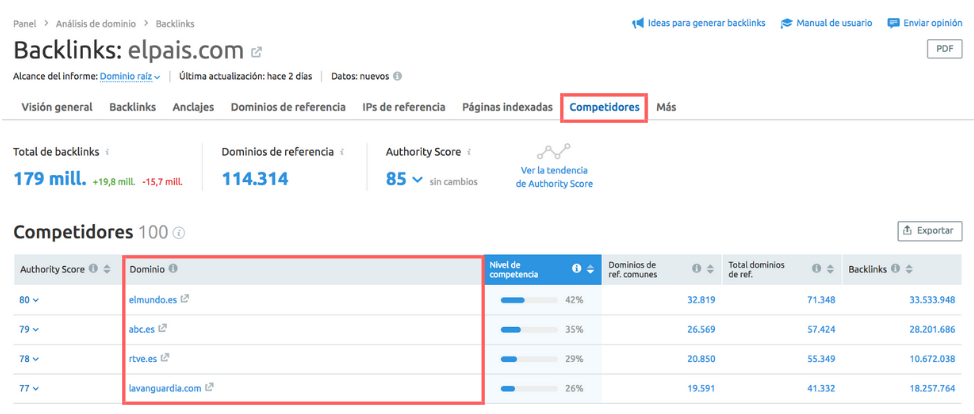
Task: Click info icon in Backlinks column header
Action: pos(895,269)
